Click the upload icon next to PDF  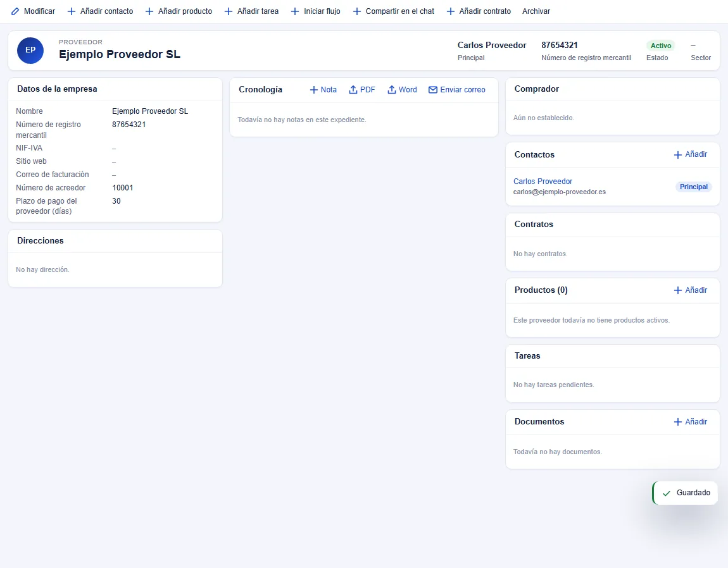353,90
